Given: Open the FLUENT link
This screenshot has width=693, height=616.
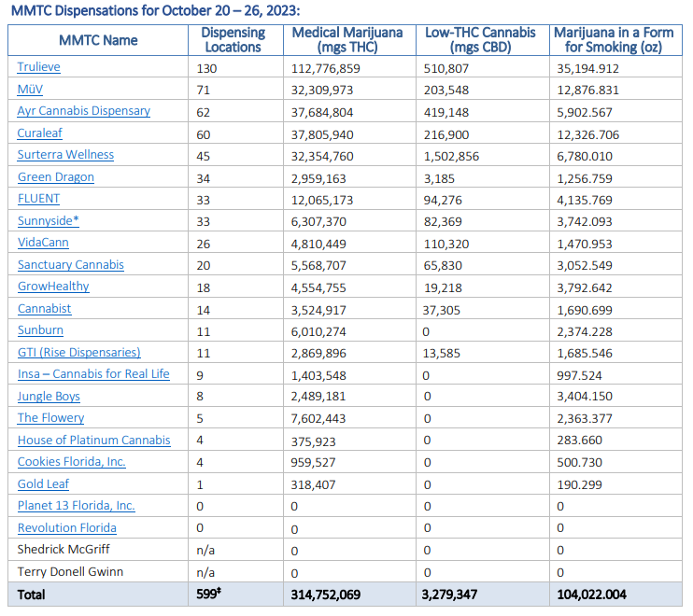Looking at the screenshot, I should pos(38,199).
